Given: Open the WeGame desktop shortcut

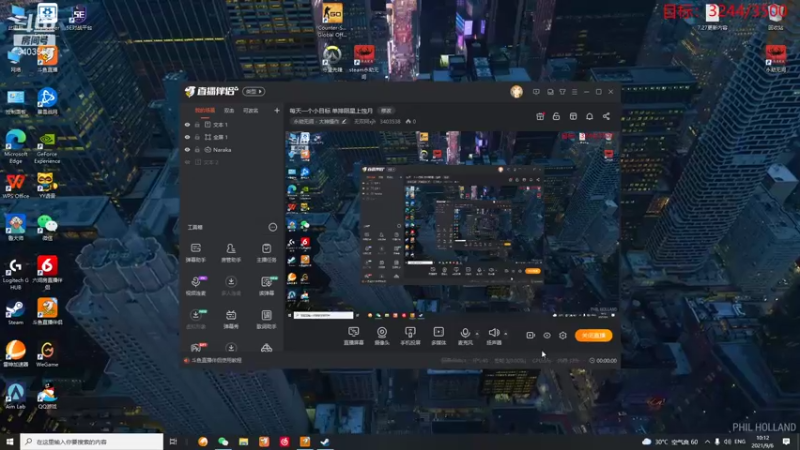Looking at the screenshot, I should tap(47, 354).
